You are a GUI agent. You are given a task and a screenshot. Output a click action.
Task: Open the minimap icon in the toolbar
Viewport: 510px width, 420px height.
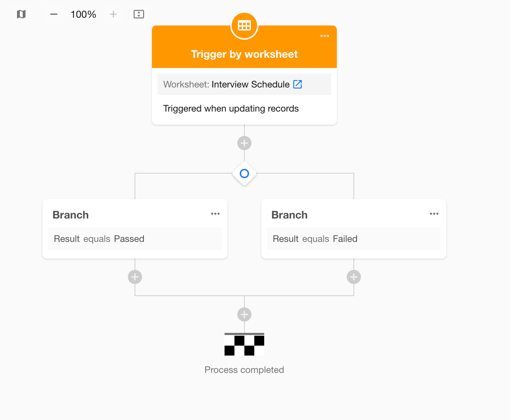[21, 14]
